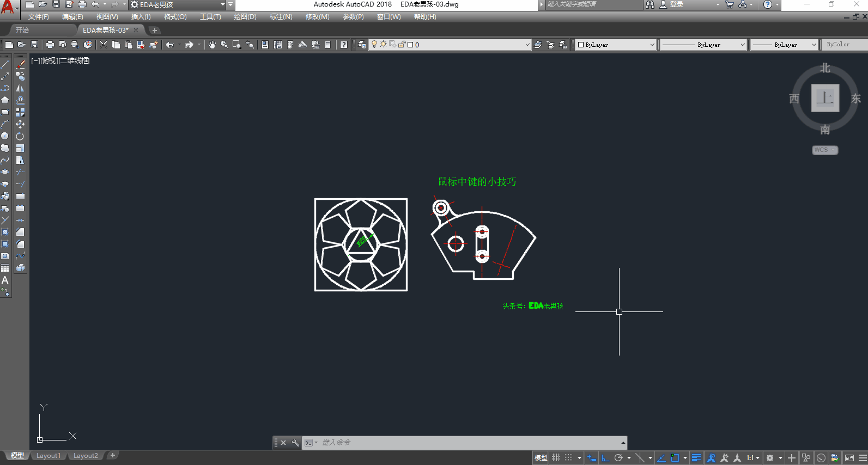Toggle lineweight display in status bar

pos(696,458)
